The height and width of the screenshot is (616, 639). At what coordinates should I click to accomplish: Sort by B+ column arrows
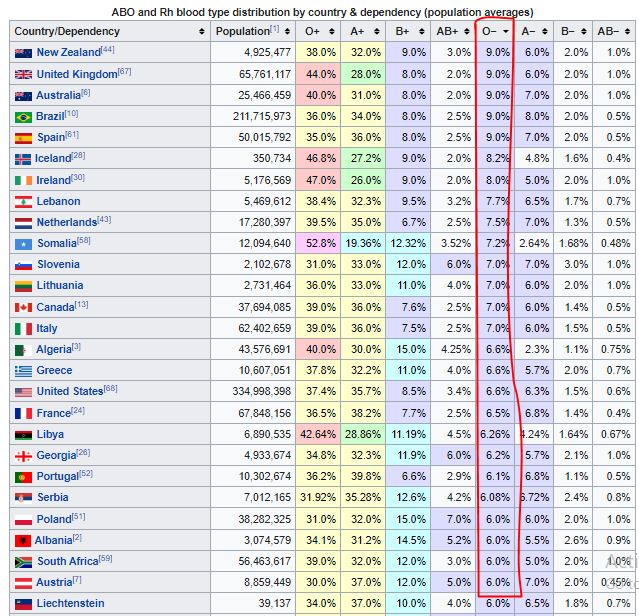(422, 31)
